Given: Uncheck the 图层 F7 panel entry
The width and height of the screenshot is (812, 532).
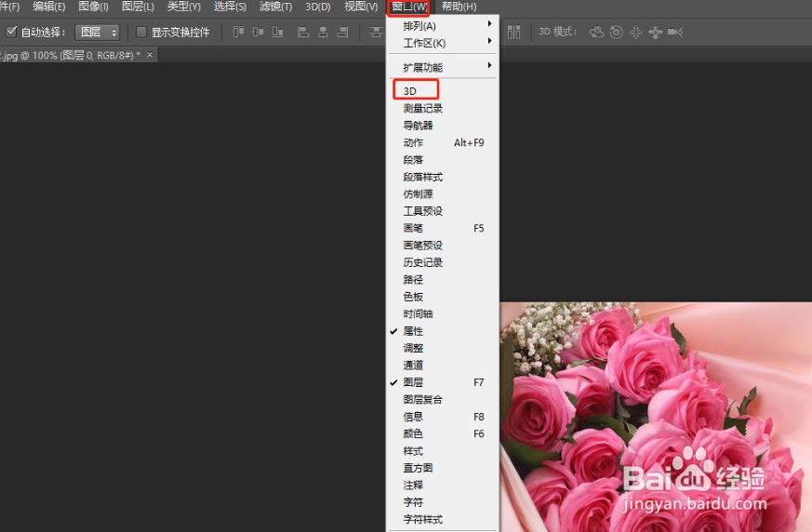Looking at the screenshot, I should pyautogui.click(x=443, y=381).
